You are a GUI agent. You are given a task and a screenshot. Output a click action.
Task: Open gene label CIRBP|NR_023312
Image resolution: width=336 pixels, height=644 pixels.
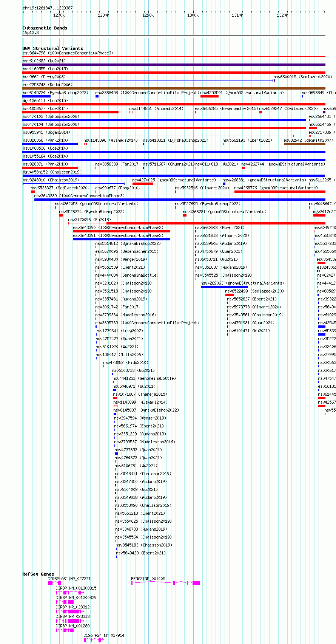[72, 607]
